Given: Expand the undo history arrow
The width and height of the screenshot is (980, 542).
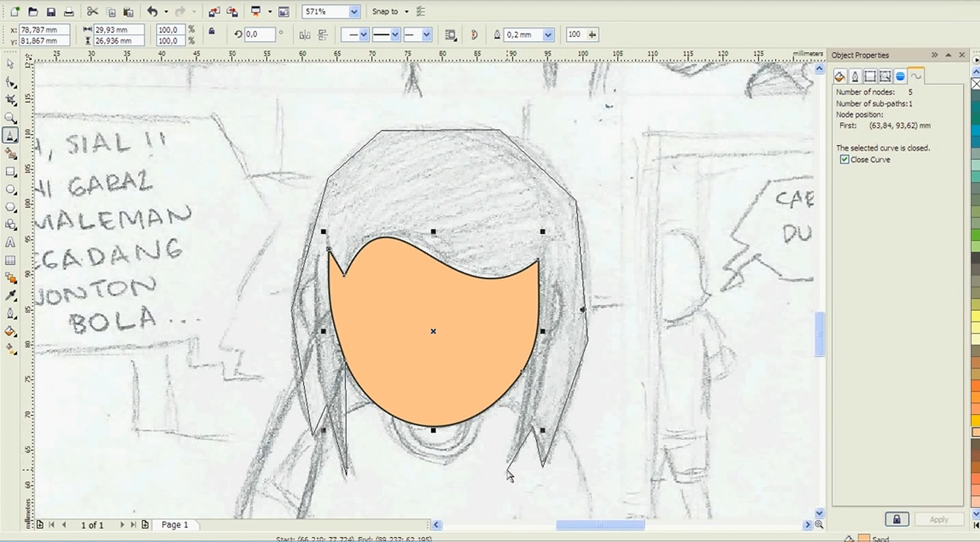Looking at the screenshot, I should click(166, 12).
